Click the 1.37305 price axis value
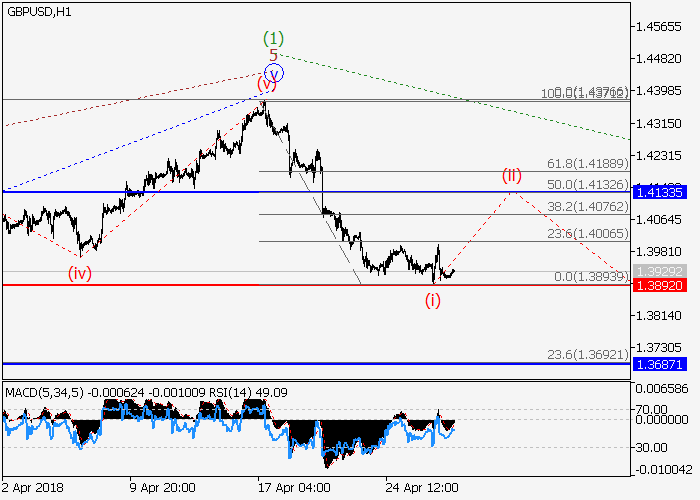Image resolution: width=700 pixels, height=500 pixels. (658, 347)
